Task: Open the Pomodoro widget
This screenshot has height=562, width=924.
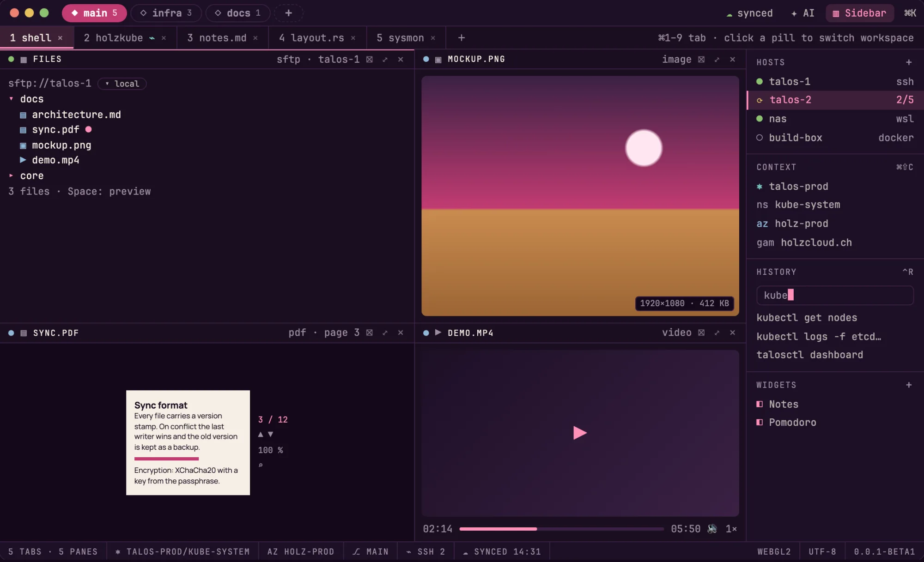Action: click(x=835, y=422)
